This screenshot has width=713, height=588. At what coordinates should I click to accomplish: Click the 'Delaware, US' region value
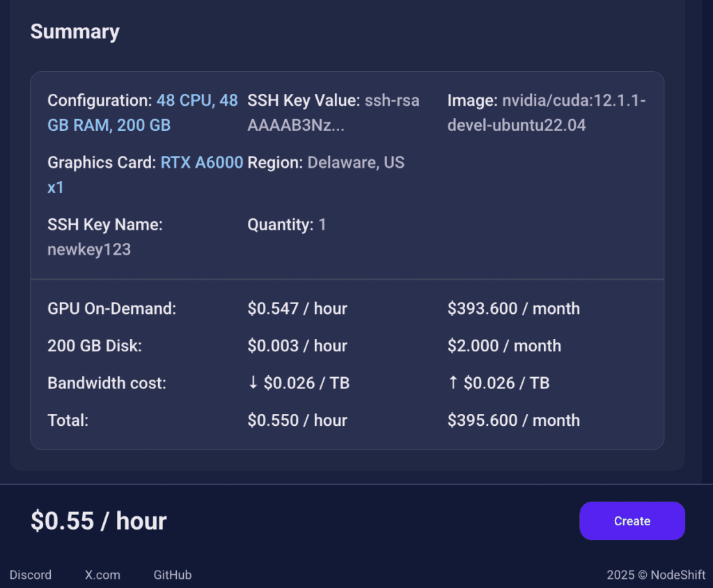coord(356,162)
